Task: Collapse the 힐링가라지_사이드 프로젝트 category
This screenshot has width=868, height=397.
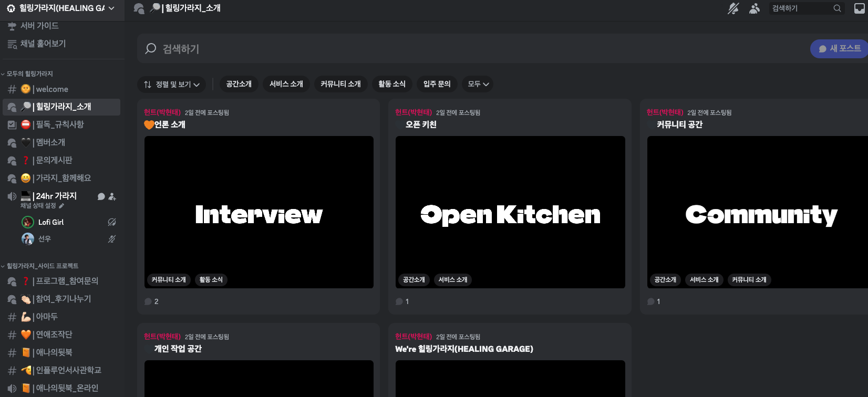Action: (x=42, y=266)
